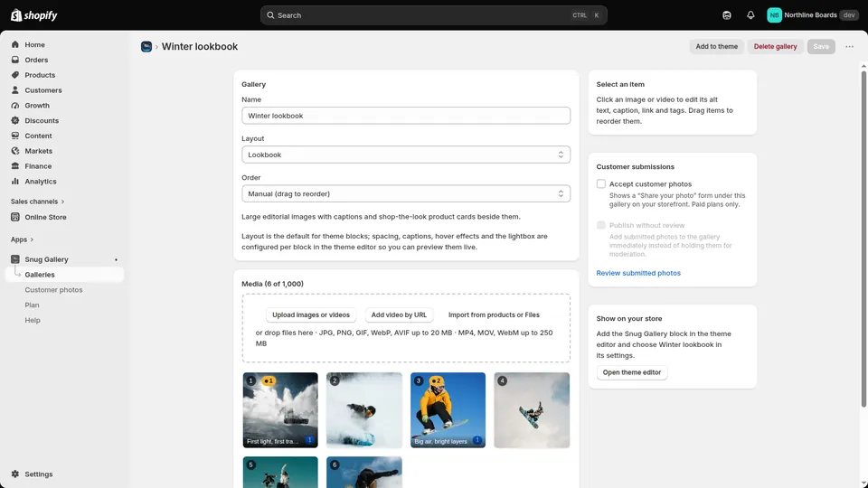The width and height of the screenshot is (868, 488).
Task: Click Add video by URL
Action: [x=399, y=314]
